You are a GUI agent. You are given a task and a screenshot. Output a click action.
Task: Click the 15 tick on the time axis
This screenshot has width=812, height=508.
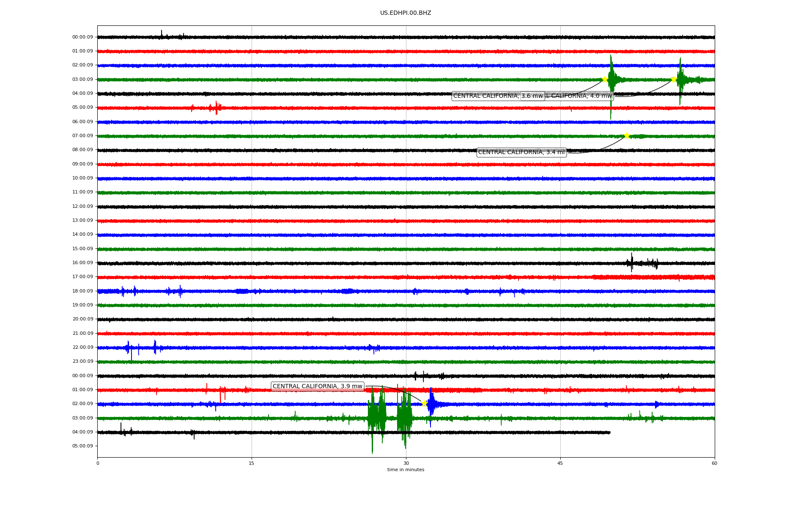(x=252, y=463)
